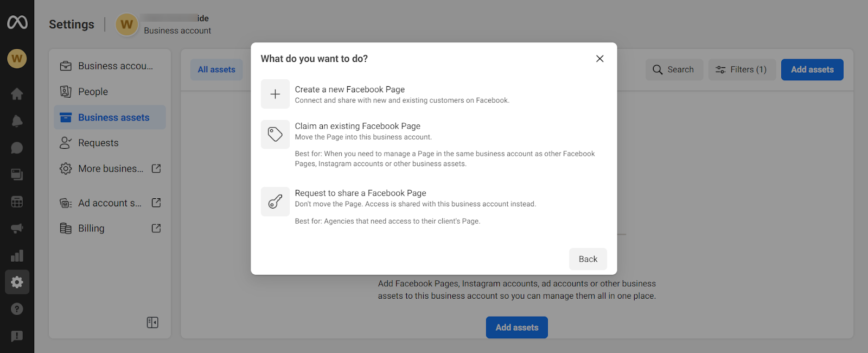Select the W account avatar in left rail
This screenshot has width=868, height=353.
point(17,58)
